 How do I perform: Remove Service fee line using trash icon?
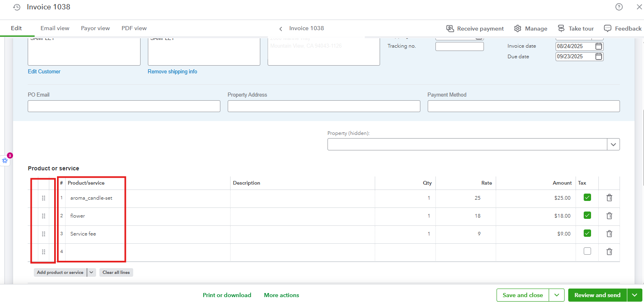click(x=609, y=234)
